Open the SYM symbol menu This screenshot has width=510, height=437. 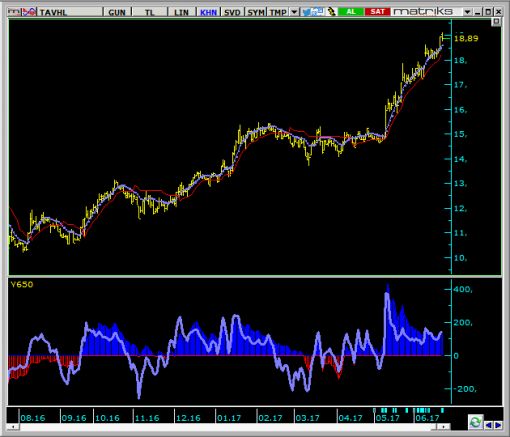(256, 12)
